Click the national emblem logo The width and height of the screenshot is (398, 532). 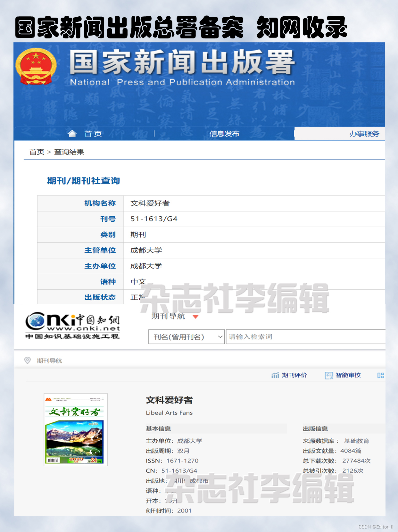(x=36, y=66)
